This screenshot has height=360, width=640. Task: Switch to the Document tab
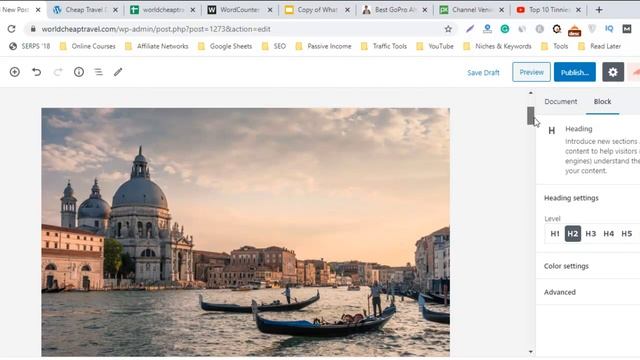[x=561, y=102]
